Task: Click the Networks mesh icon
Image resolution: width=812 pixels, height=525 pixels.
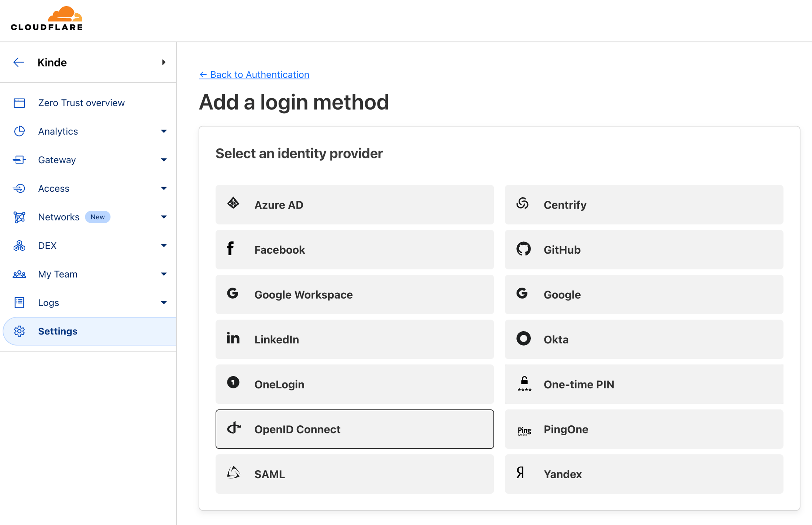Action: tap(19, 217)
